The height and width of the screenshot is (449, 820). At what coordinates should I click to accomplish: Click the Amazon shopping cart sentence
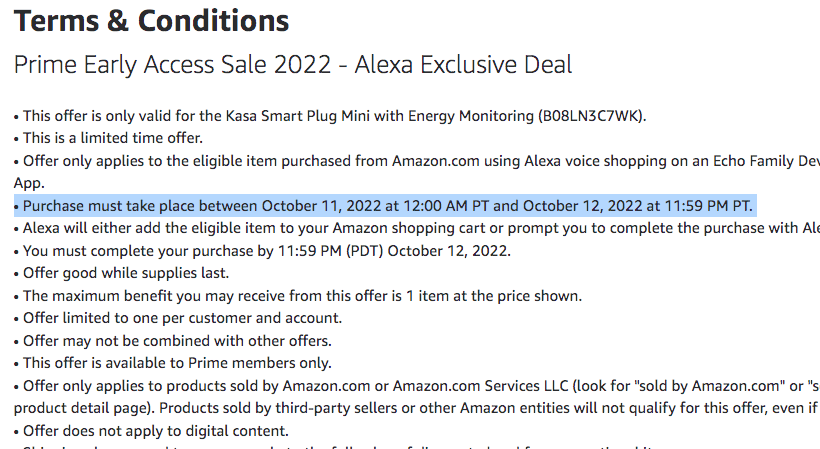[x=417, y=228]
